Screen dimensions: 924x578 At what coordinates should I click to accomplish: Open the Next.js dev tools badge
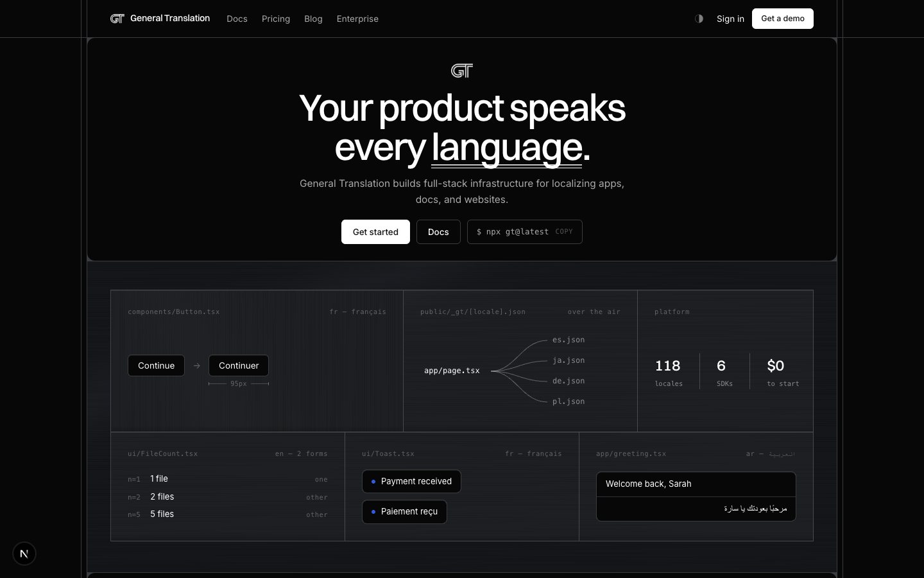tap(24, 554)
